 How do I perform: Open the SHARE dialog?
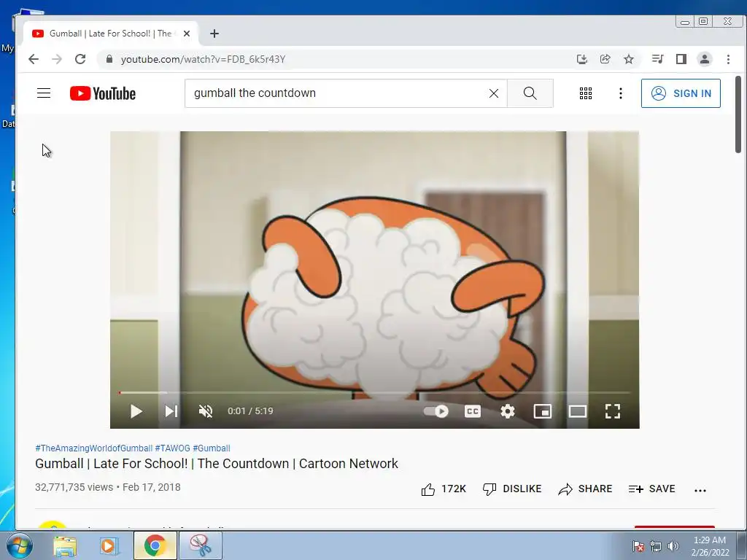click(x=585, y=489)
